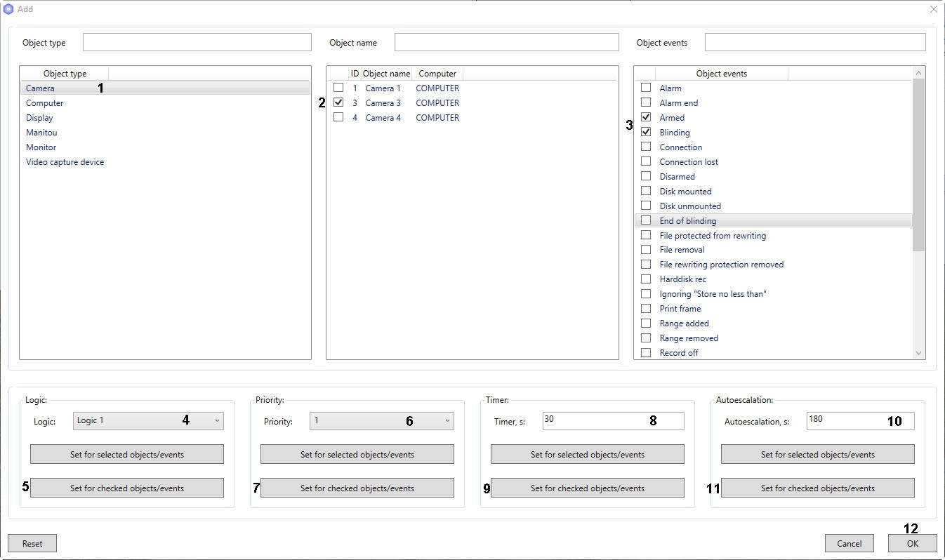This screenshot has height=560, width=945.
Task: Click Set for selected objects/events under Timer
Action: click(x=588, y=454)
